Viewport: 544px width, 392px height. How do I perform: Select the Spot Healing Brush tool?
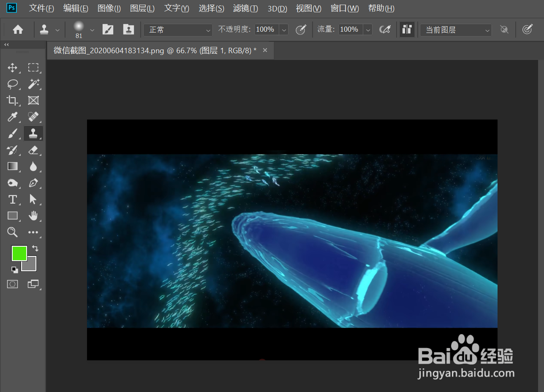(33, 117)
